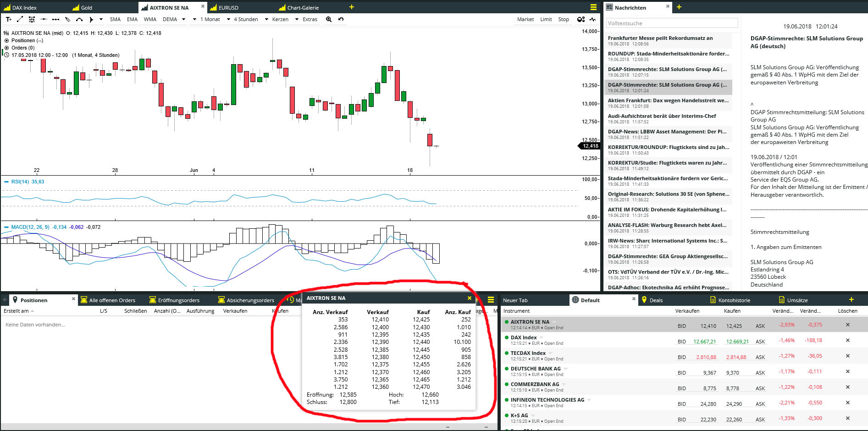Remove K+S AG from the watchlist
This screenshot has height=431, width=868.
point(848,418)
